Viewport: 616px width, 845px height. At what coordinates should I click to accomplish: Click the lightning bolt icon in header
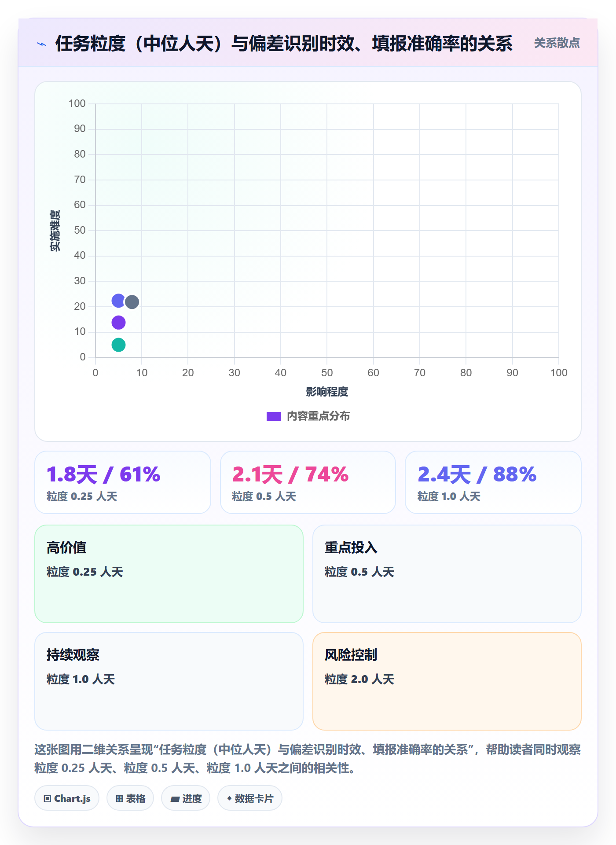[42, 44]
